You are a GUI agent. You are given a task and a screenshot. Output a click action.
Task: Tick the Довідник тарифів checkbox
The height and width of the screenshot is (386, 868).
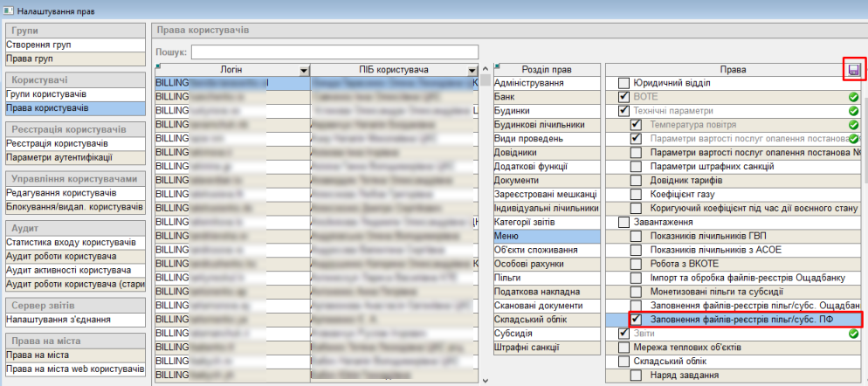[x=637, y=181]
